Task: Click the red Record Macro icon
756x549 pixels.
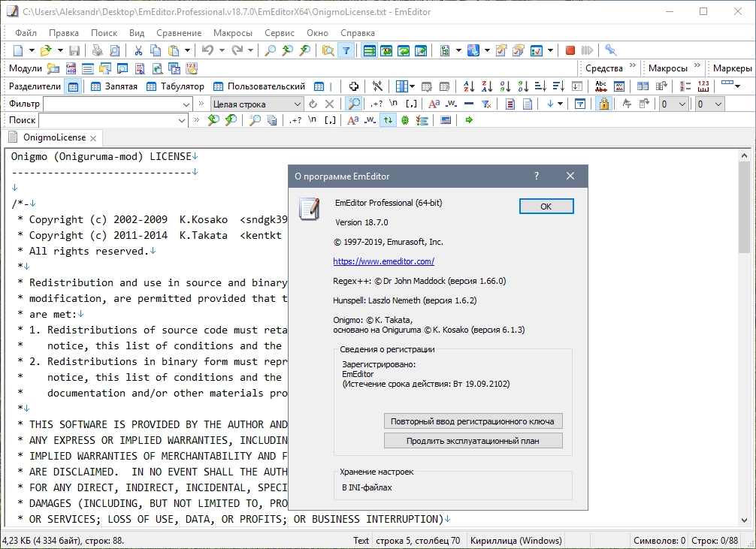Action: (570, 50)
